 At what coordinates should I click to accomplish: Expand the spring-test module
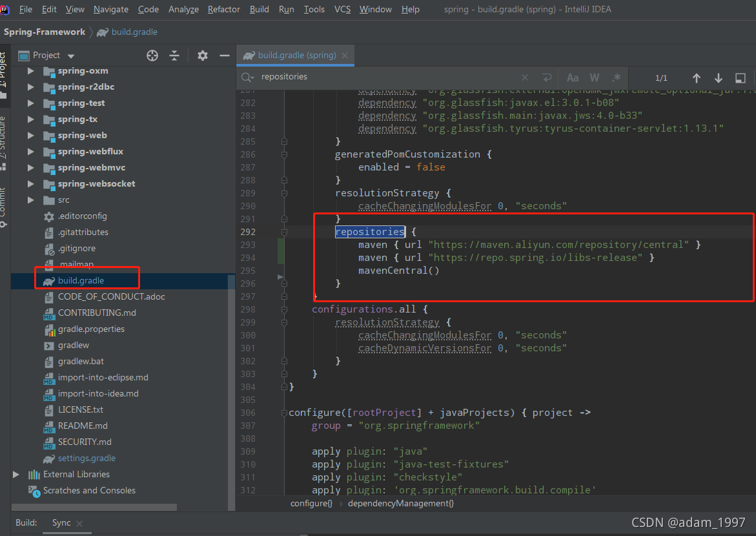[31, 103]
